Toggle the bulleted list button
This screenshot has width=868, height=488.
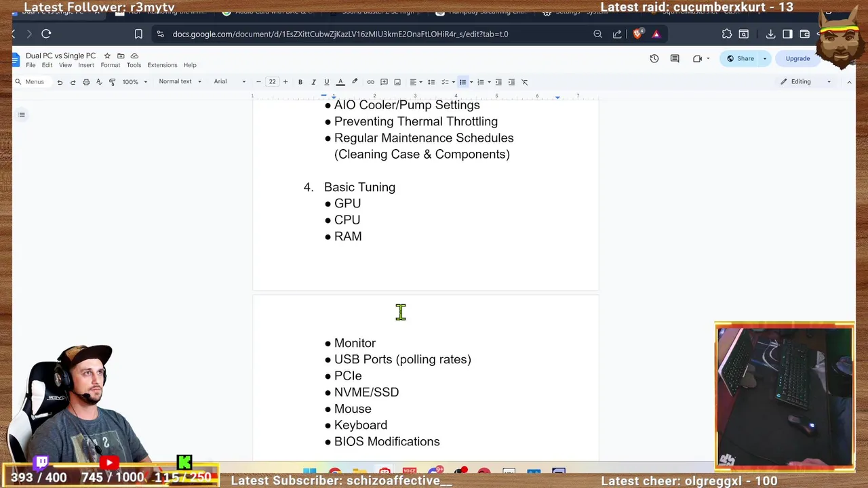(x=463, y=82)
